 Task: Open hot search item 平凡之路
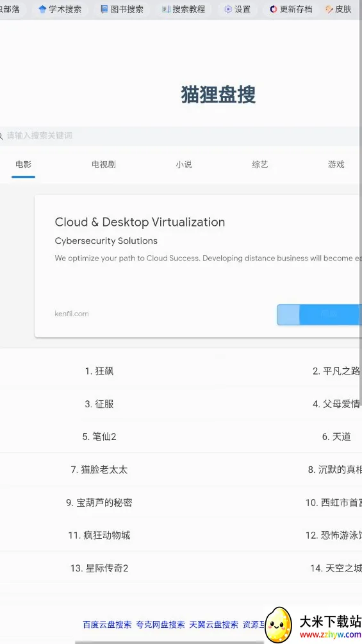click(x=336, y=371)
